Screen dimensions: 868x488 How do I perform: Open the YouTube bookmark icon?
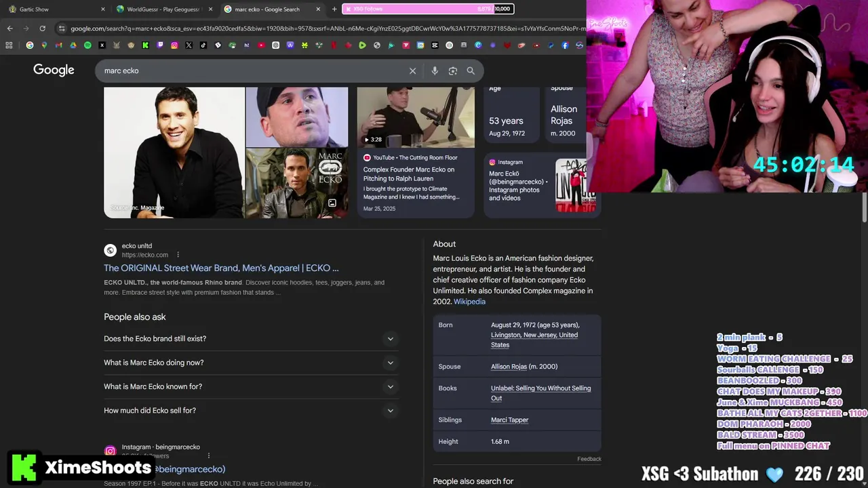click(261, 45)
